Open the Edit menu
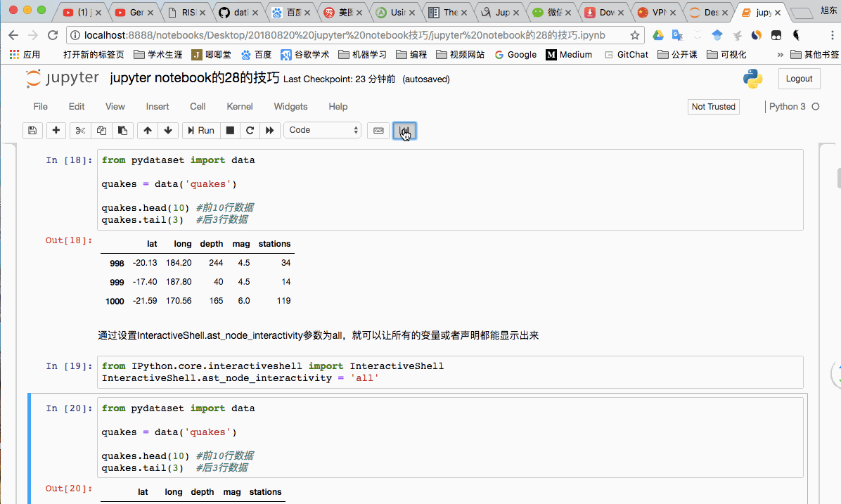The image size is (841, 504). 77,106
